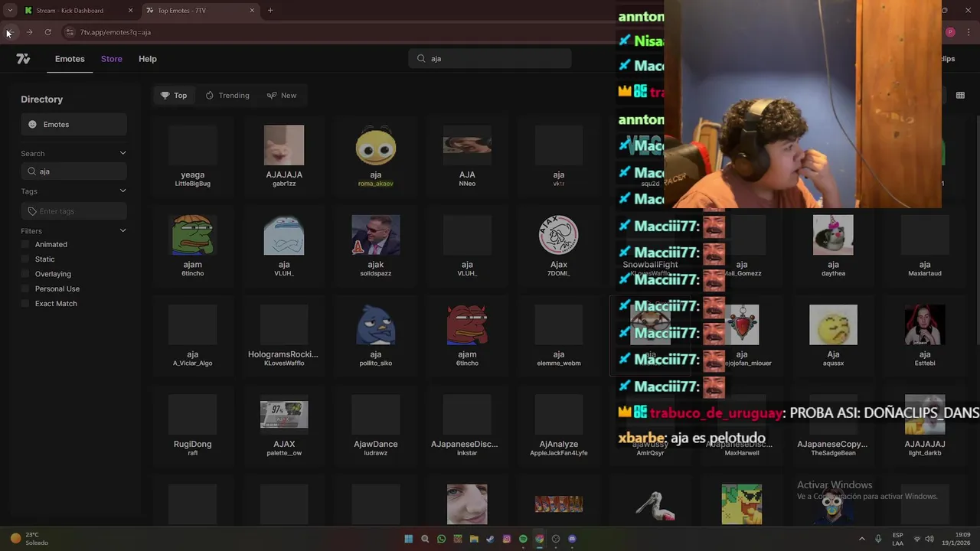Open the Store page
Image resolution: width=980 pixels, height=551 pixels.
[x=112, y=59]
